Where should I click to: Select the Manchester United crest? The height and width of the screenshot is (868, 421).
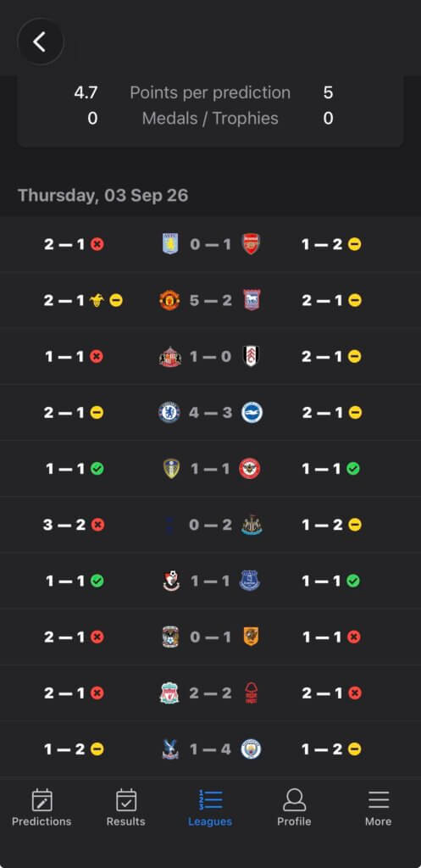[x=169, y=301]
